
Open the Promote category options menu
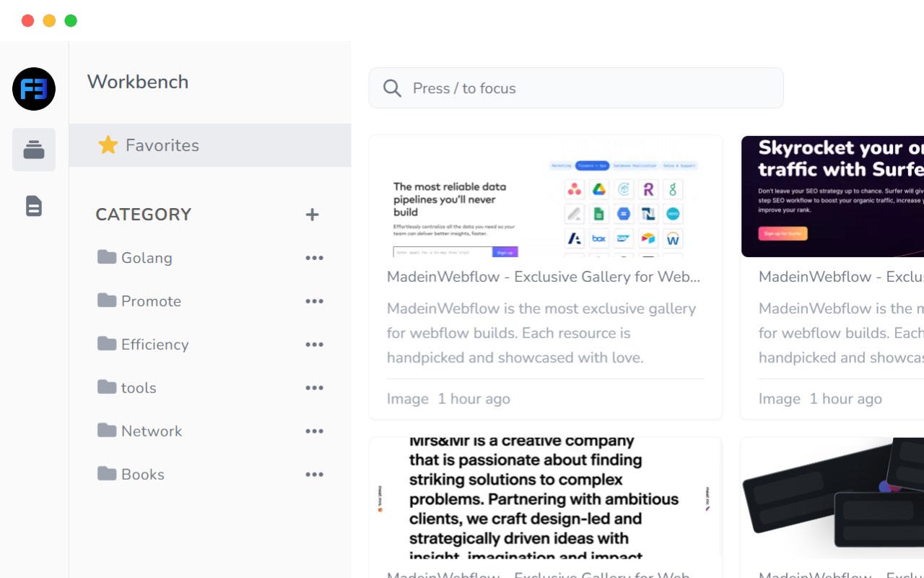pos(314,301)
